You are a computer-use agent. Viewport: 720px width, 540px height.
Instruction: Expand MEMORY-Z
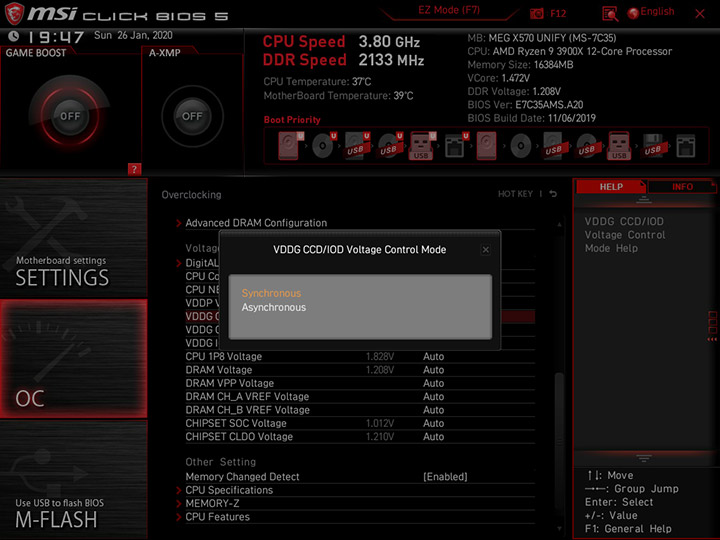(x=212, y=503)
